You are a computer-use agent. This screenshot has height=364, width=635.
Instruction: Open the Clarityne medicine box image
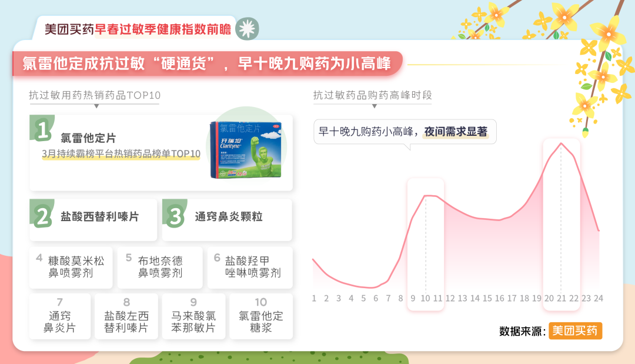(246, 150)
